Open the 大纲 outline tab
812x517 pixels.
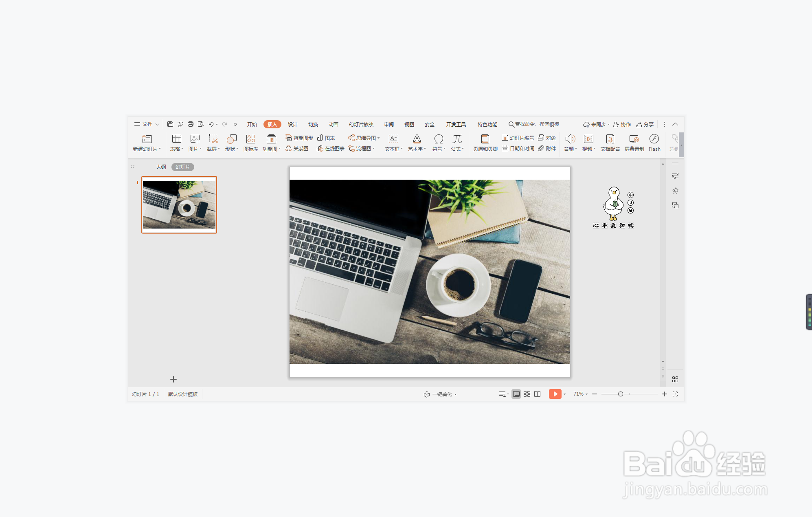click(161, 167)
